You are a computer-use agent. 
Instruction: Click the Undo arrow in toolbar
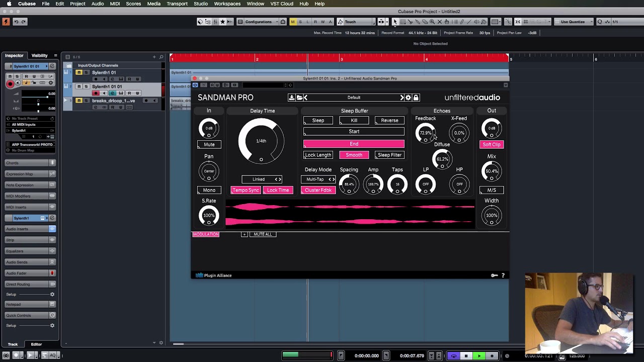pos(16,22)
